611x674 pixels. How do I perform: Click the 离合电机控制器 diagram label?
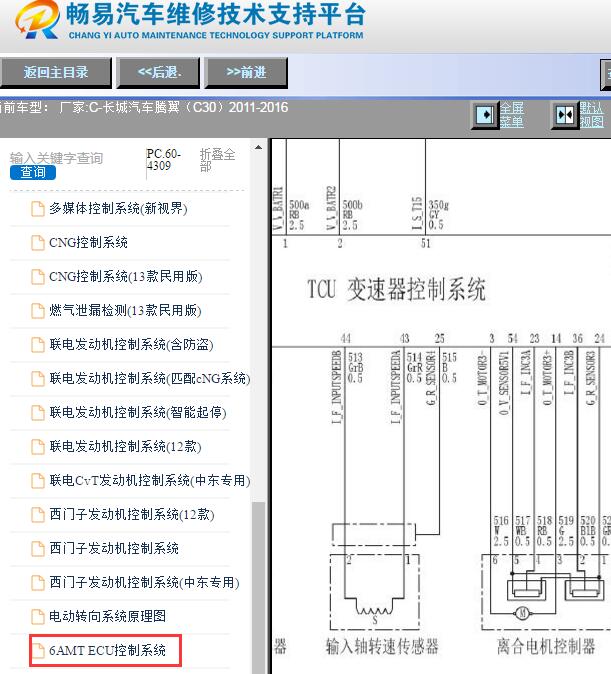[546, 646]
